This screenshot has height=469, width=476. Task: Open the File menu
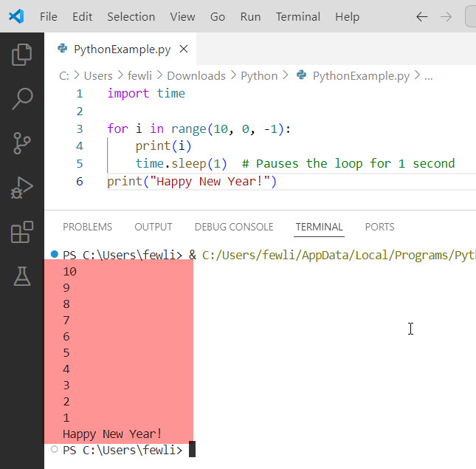pos(49,17)
